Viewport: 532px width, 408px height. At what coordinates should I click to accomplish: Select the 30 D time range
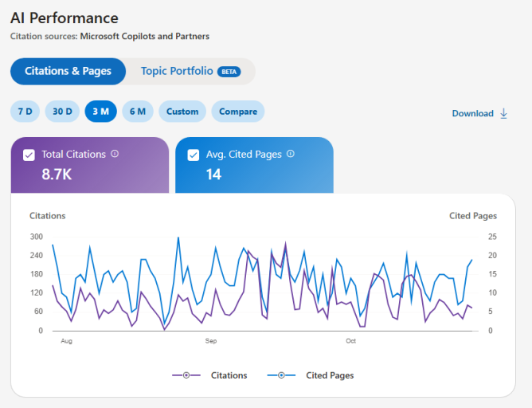click(62, 112)
